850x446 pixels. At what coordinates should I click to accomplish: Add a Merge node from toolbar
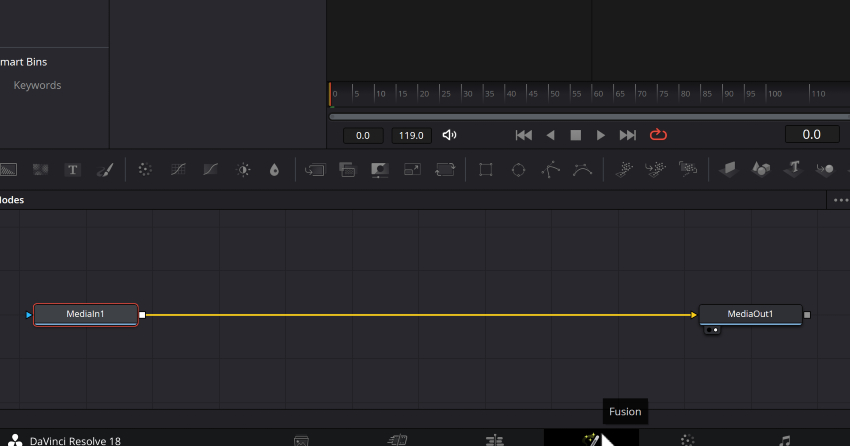315,170
